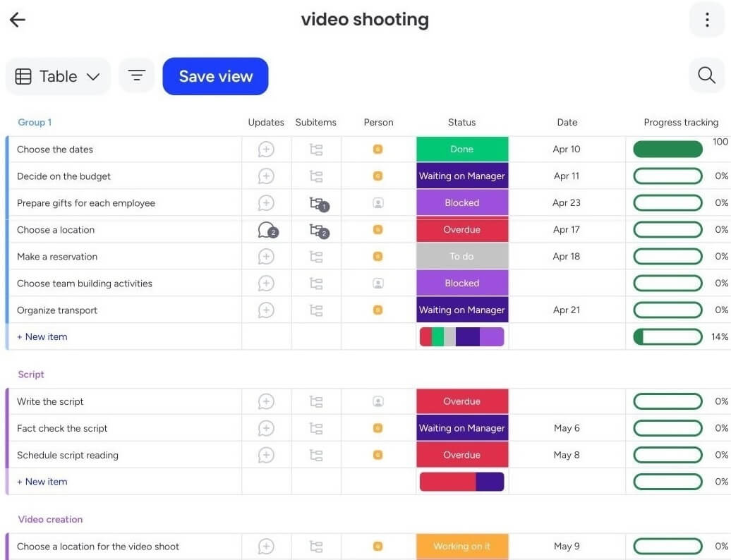The height and width of the screenshot is (560, 731).
Task: Open the filter options icon
Action: tap(136, 75)
